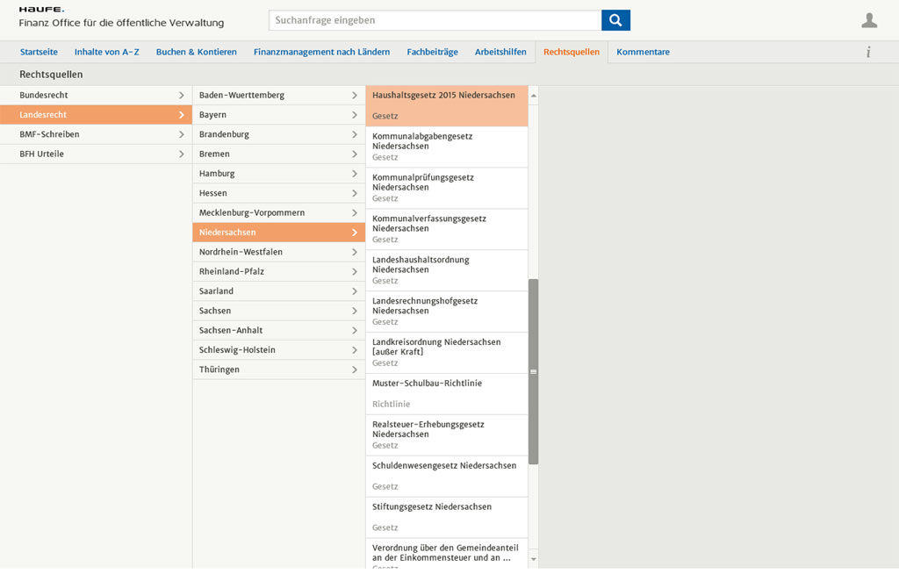Click the info icon in the navigation bar

[868, 52]
